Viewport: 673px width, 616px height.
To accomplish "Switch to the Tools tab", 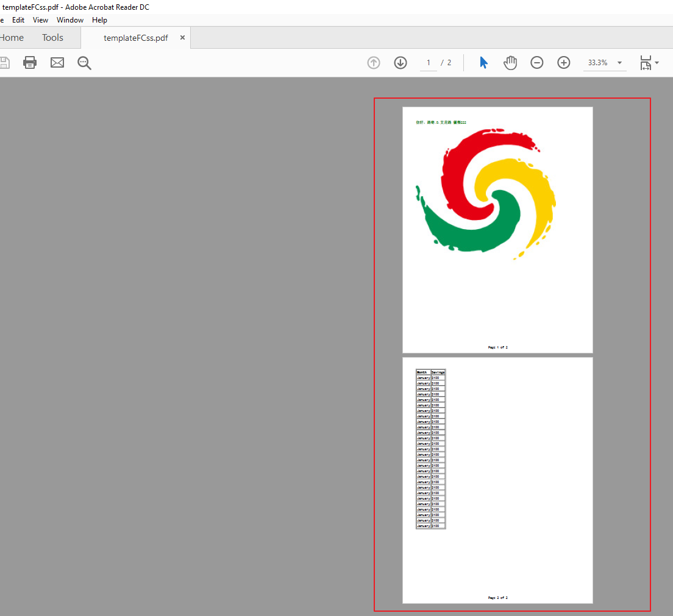I will pos(52,37).
